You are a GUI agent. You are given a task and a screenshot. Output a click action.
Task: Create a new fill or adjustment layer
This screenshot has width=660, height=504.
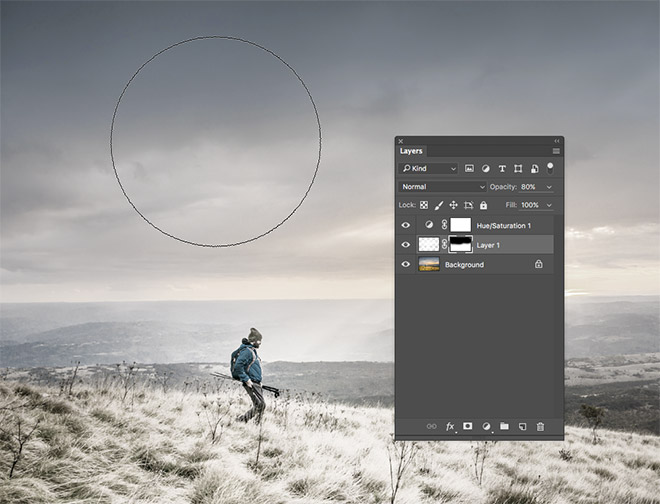click(x=486, y=426)
